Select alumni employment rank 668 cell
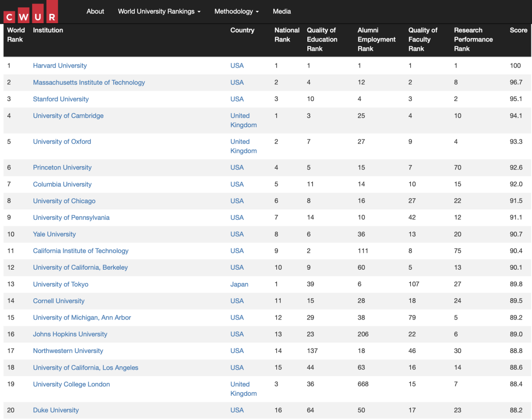 point(363,384)
